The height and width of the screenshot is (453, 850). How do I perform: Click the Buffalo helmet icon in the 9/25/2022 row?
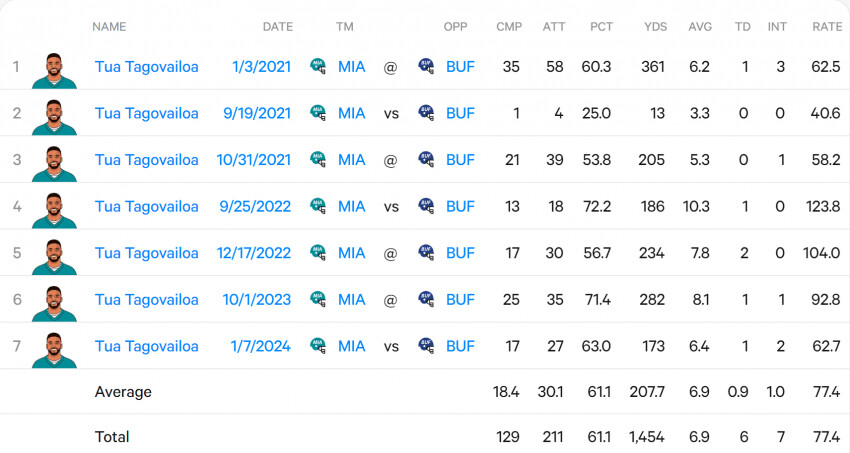point(426,206)
